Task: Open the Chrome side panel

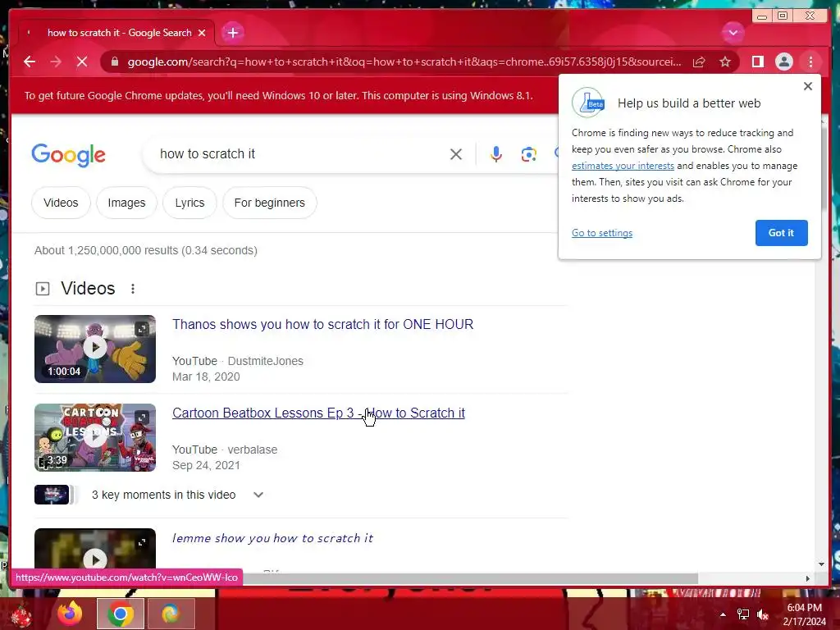Action: 757,62
